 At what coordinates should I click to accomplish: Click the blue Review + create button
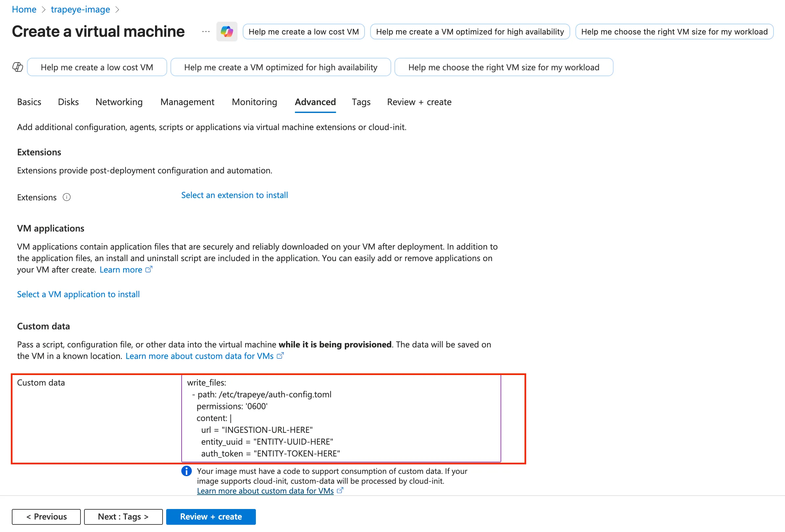point(211,517)
